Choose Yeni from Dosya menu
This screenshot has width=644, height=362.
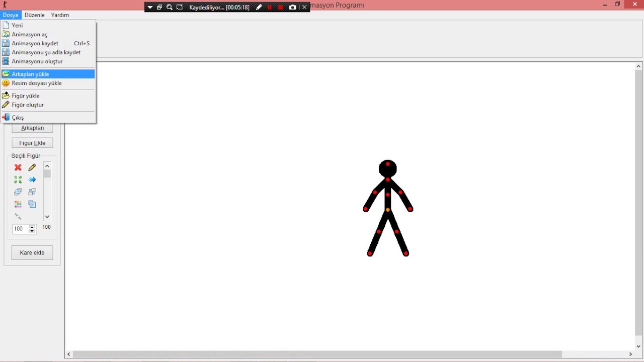coord(48,25)
